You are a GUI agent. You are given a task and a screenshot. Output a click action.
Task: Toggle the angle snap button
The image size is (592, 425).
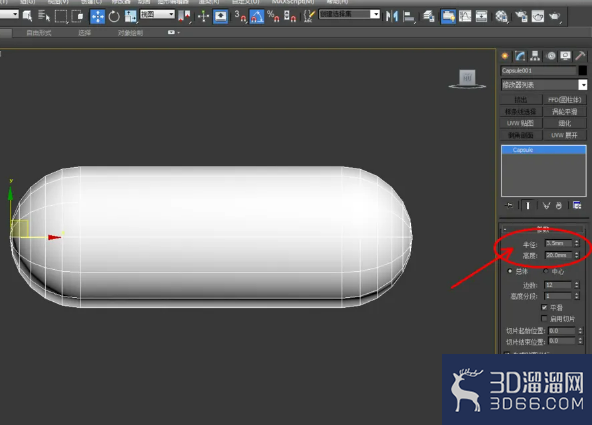257,16
